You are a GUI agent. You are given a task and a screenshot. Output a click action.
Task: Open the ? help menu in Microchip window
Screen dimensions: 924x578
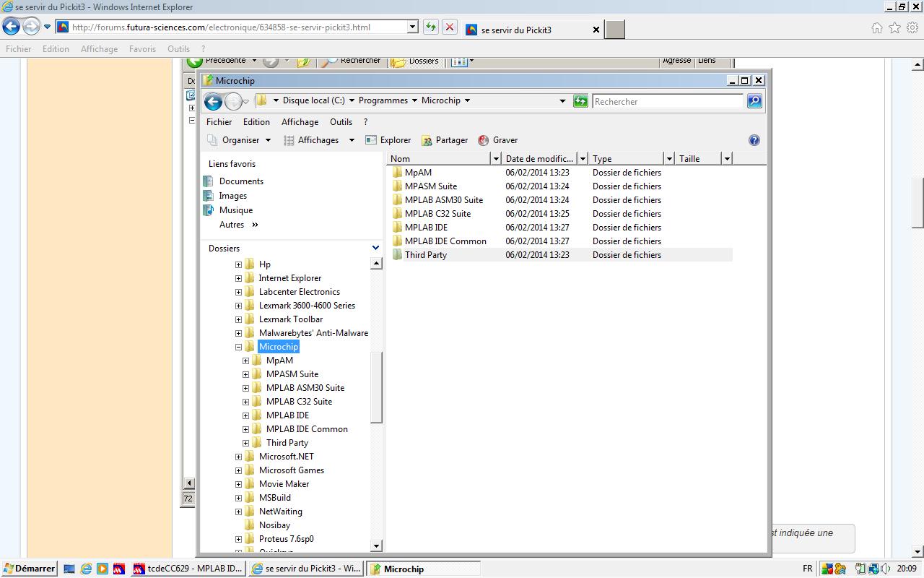tap(365, 122)
